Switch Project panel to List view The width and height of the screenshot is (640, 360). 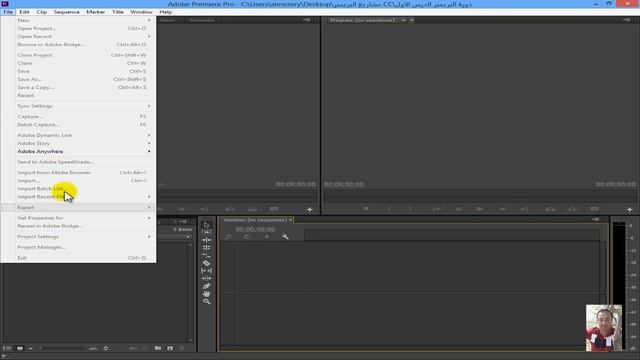[7, 348]
